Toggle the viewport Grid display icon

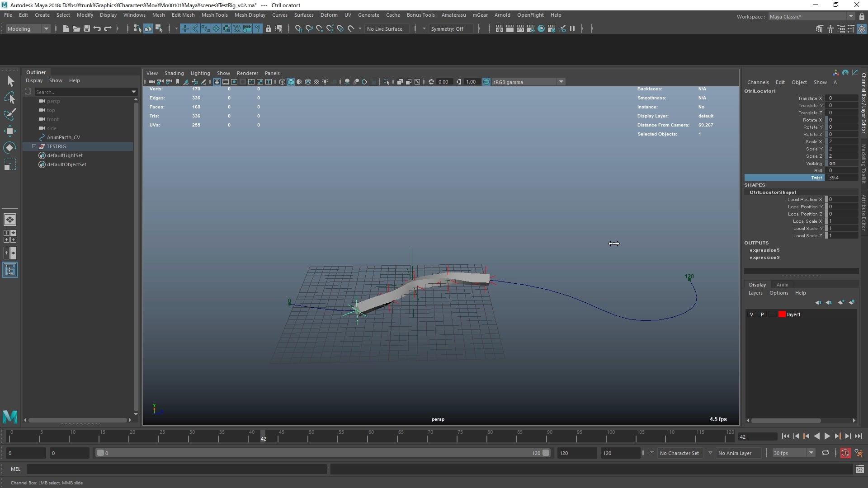[x=217, y=82]
